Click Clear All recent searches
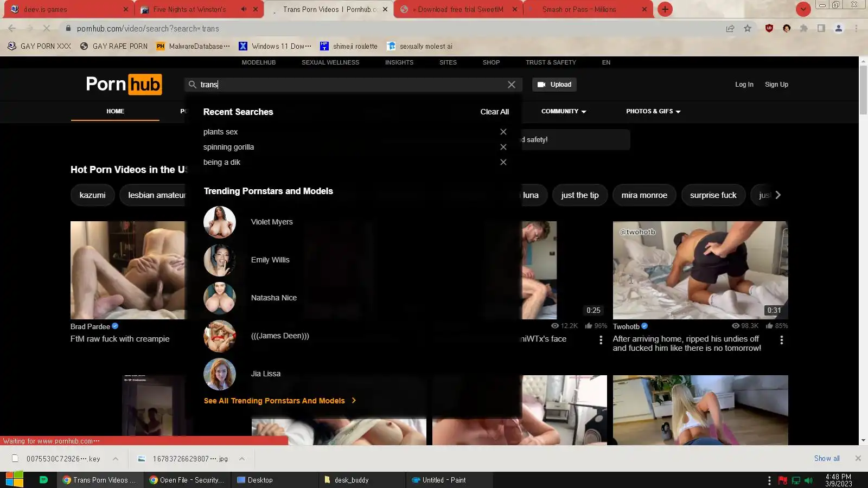This screenshot has width=868, height=488. pyautogui.click(x=495, y=112)
